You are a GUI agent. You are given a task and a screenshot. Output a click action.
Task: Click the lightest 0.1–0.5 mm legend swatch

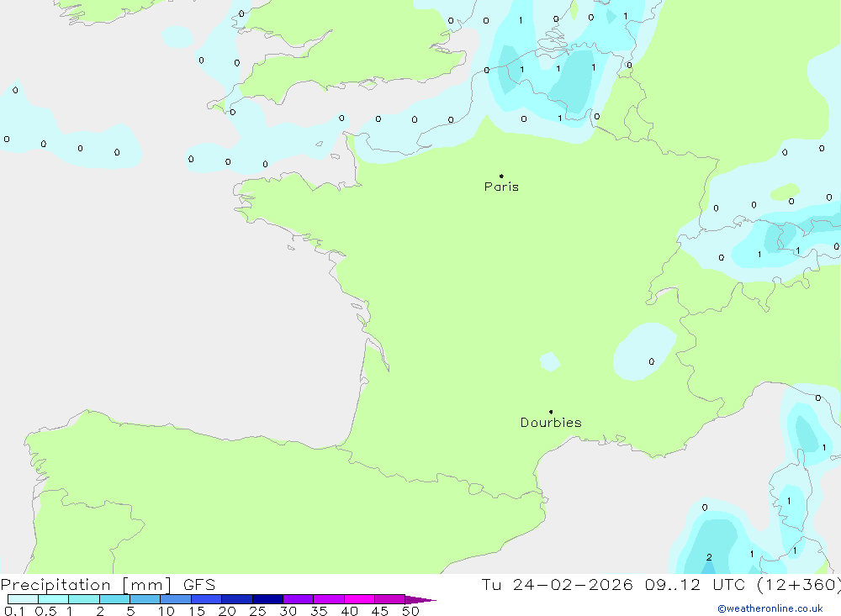(x=23, y=599)
